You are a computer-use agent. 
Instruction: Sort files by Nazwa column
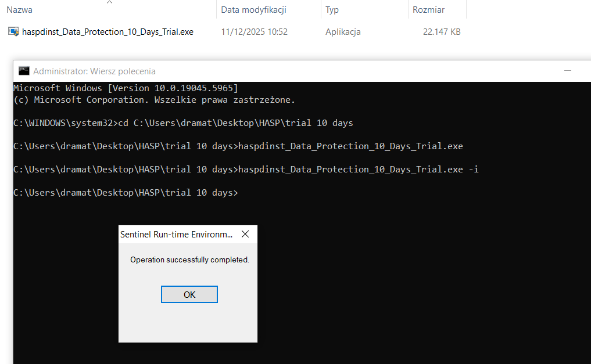pyautogui.click(x=20, y=10)
